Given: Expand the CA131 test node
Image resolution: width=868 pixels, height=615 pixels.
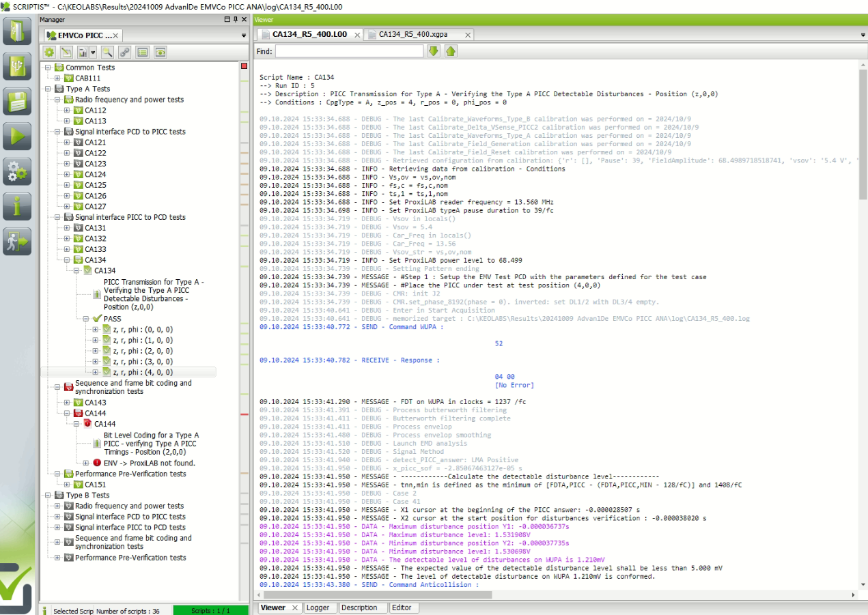Looking at the screenshot, I should click(67, 228).
